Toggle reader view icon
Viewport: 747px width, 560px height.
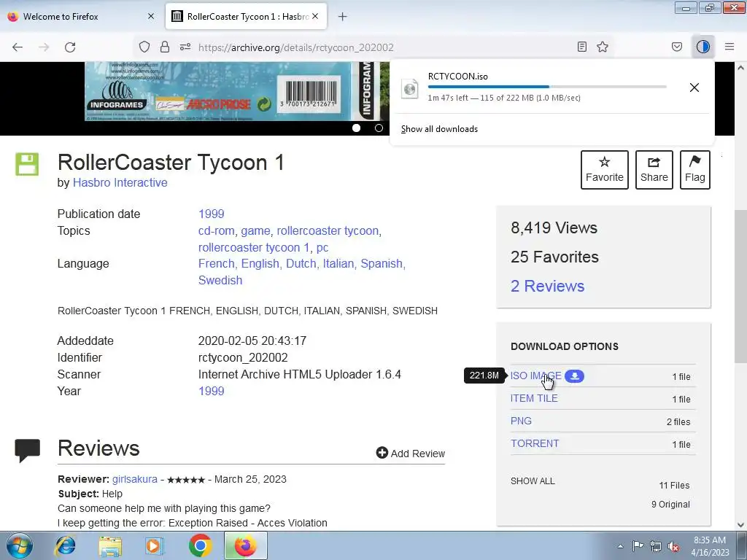click(x=581, y=47)
